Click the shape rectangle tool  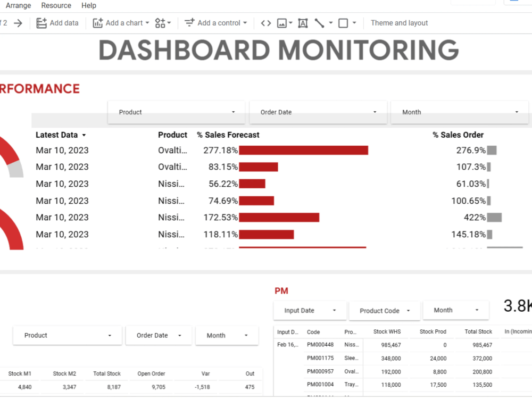[x=343, y=23]
